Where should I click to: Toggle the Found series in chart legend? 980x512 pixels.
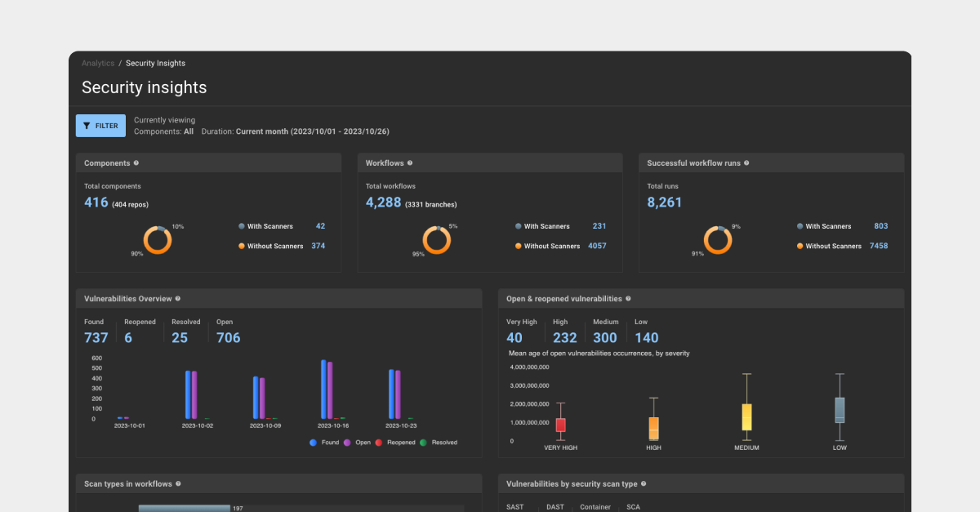coord(325,442)
